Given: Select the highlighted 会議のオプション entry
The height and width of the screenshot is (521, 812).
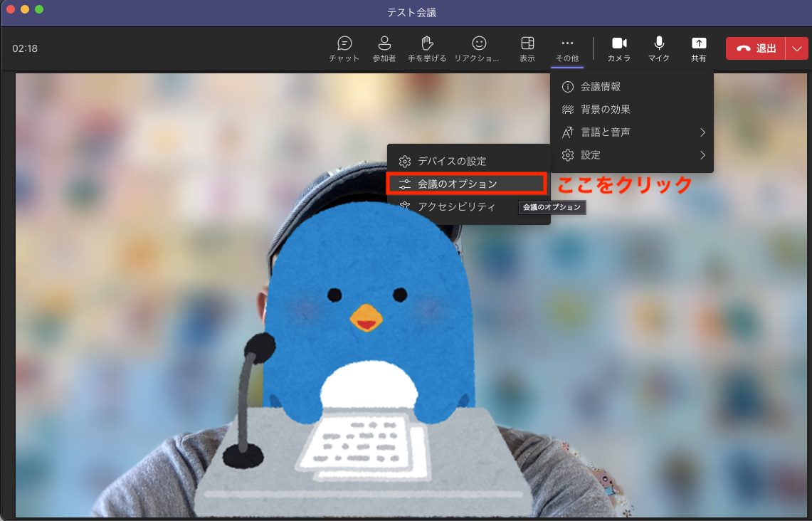Looking at the screenshot, I should (x=466, y=183).
